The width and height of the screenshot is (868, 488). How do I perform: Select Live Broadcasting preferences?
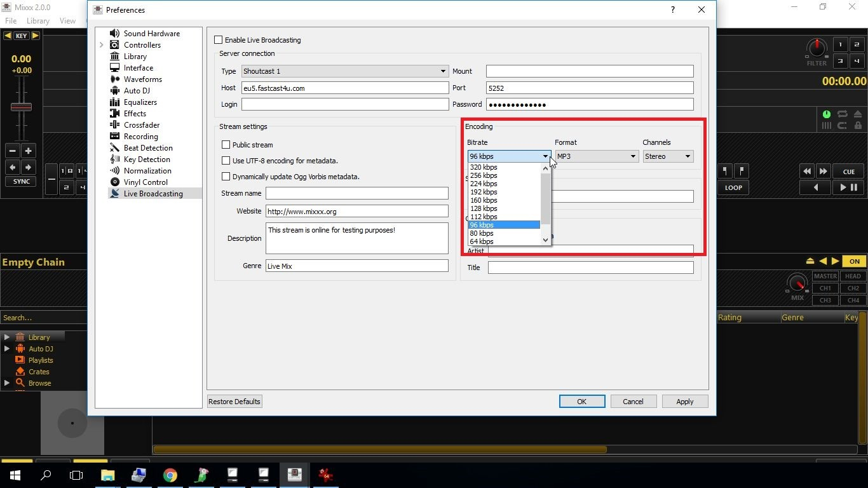[x=154, y=194]
